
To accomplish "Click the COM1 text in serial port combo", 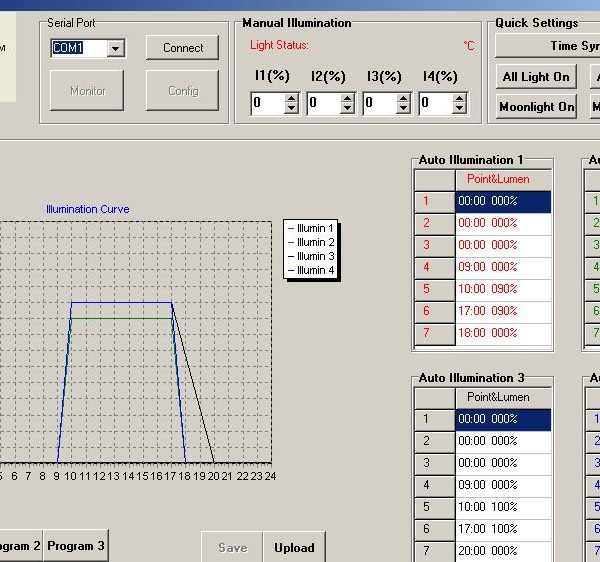I will coord(68,48).
